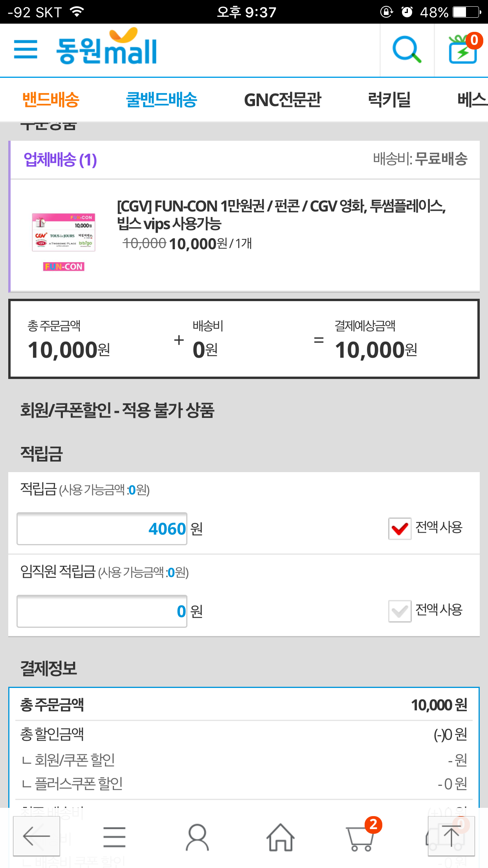This screenshot has width=488, height=868.
Task: Open the my account person icon
Action: coord(197,837)
